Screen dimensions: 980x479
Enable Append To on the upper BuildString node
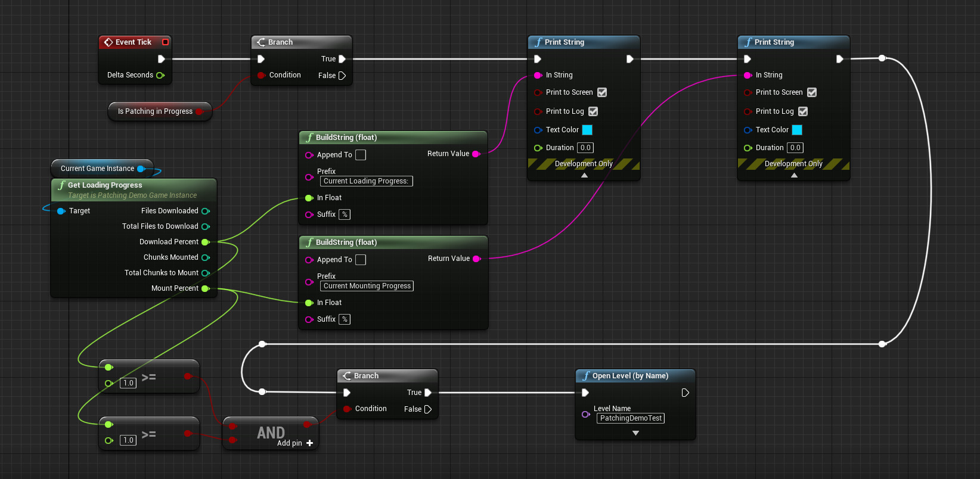click(361, 155)
